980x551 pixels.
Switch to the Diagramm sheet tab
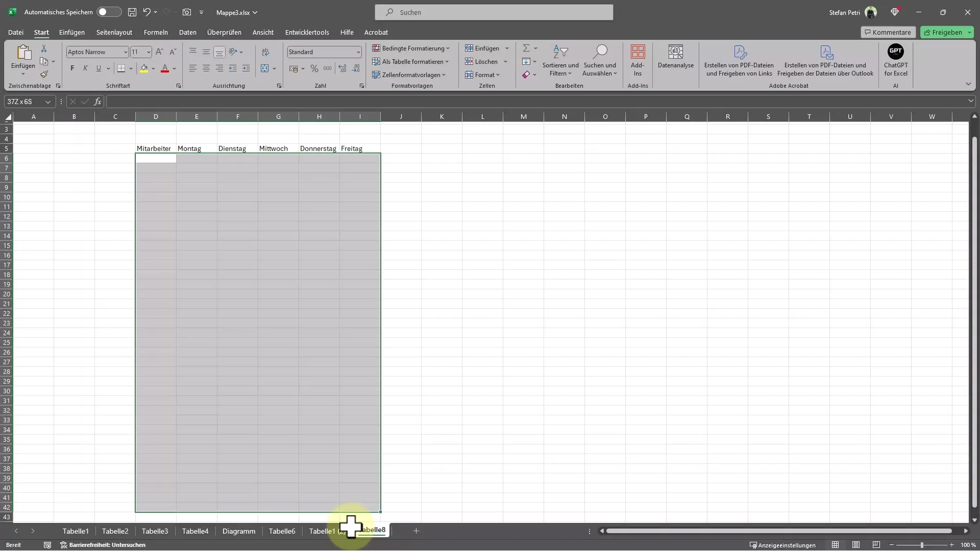[x=239, y=531]
